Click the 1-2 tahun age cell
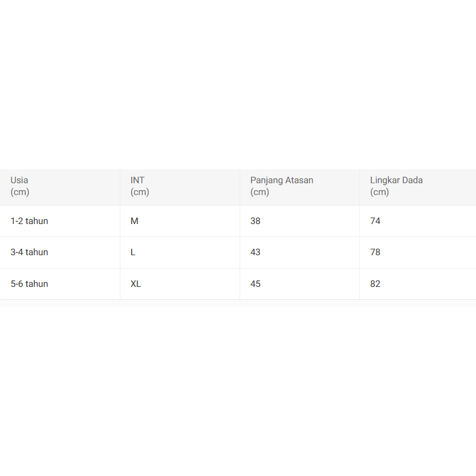This screenshot has height=476, width=476. coord(29,221)
